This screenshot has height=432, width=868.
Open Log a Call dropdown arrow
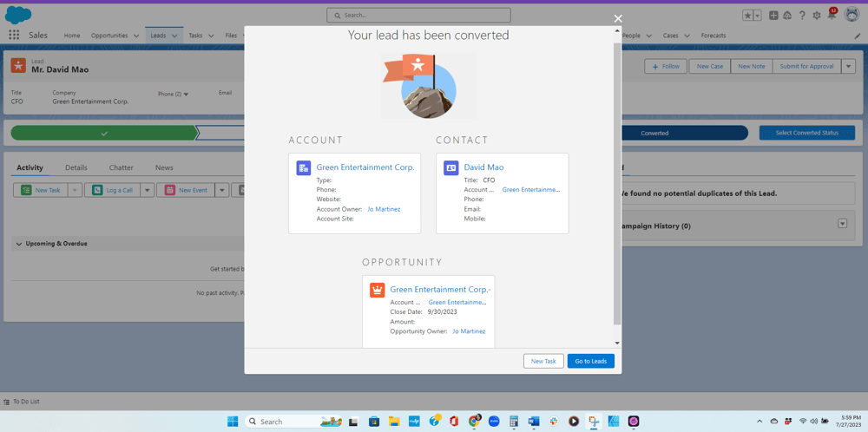click(148, 190)
